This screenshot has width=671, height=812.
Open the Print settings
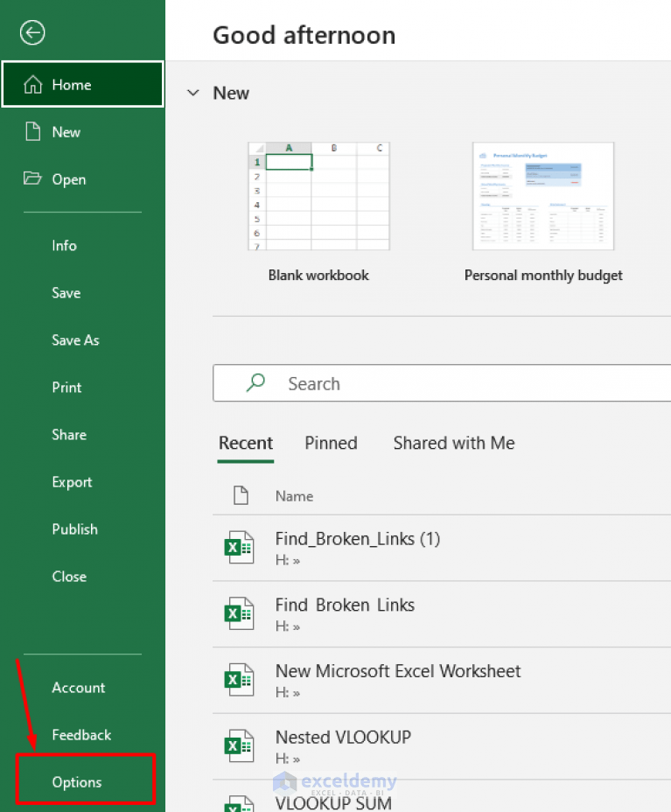[66, 387]
